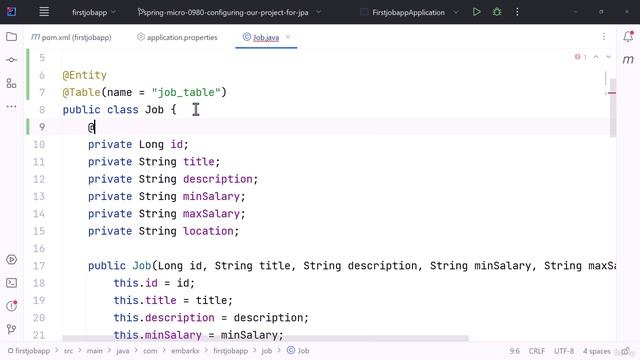This screenshot has height=360, width=640.
Task: Click the 'main' breadcrumb
Action: point(95,351)
